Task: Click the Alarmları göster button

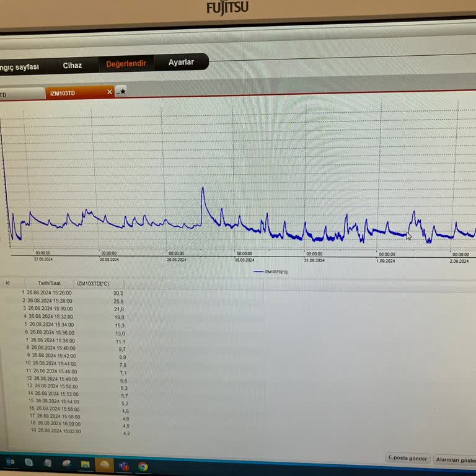Action: click(456, 460)
